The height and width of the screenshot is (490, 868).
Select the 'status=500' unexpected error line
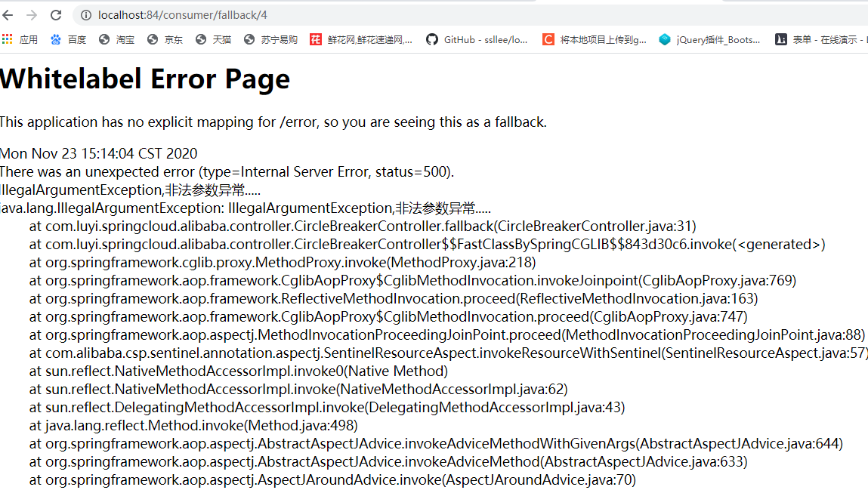[x=227, y=171]
